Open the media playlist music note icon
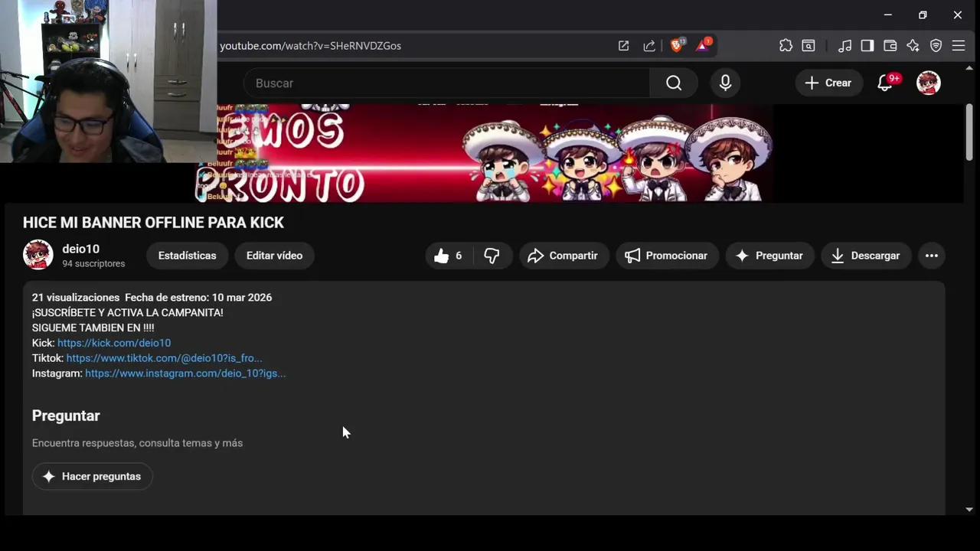The width and height of the screenshot is (980, 551). pyautogui.click(x=844, y=46)
